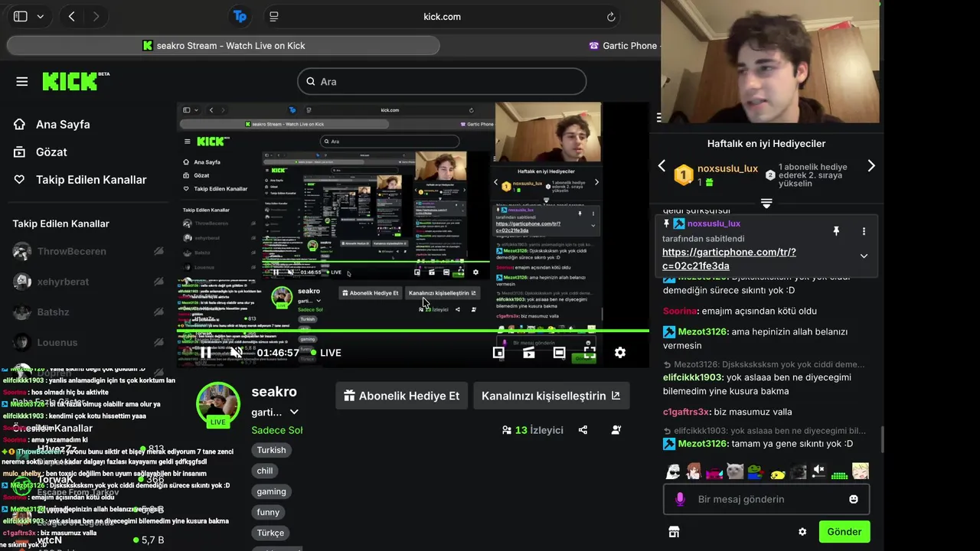The height and width of the screenshot is (551, 980).
Task: Click Abonelik Hediye Et button
Action: point(402,396)
